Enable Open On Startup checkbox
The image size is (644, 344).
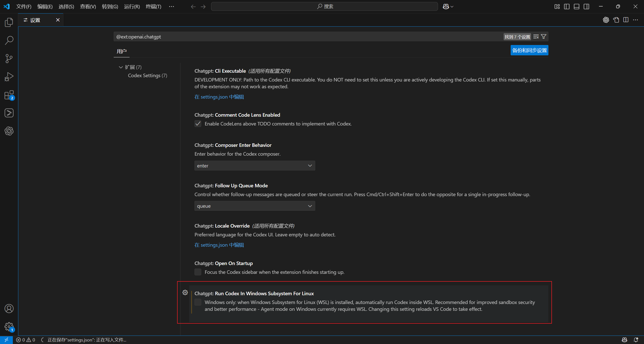(198, 272)
